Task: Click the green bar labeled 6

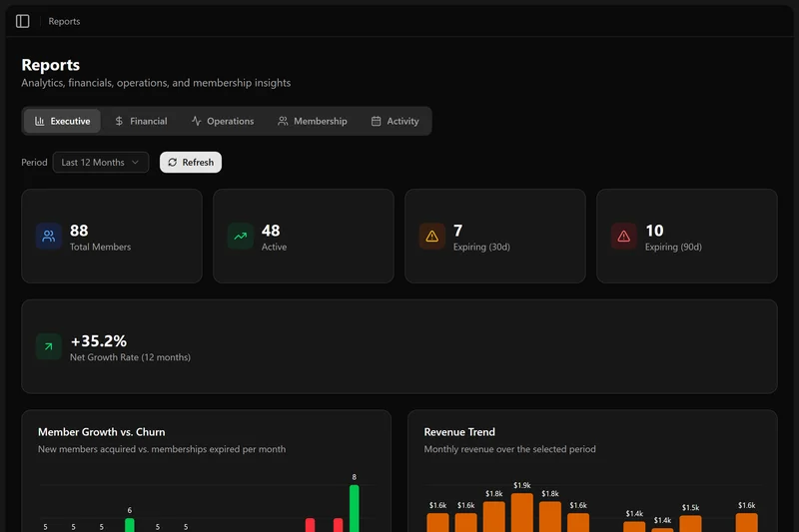Action: click(130, 525)
